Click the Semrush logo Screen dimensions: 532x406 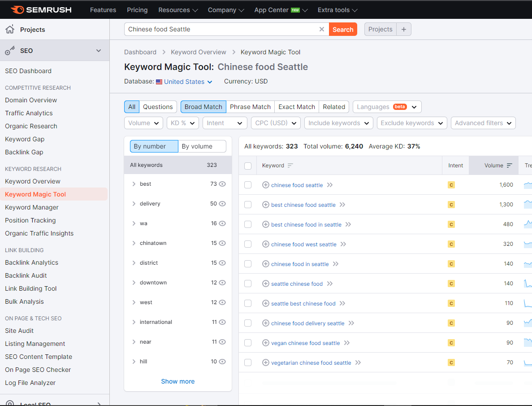coord(41,10)
